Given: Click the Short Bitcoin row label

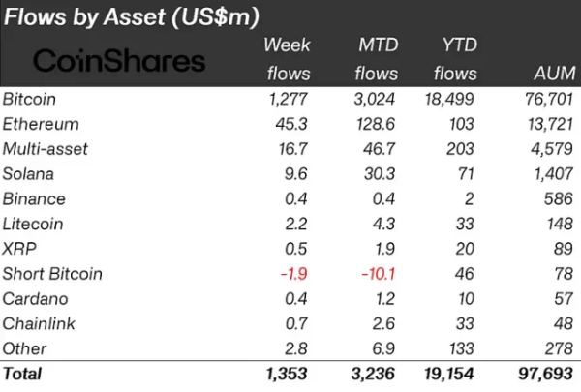Looking at the screenshot, I should 52,274.
